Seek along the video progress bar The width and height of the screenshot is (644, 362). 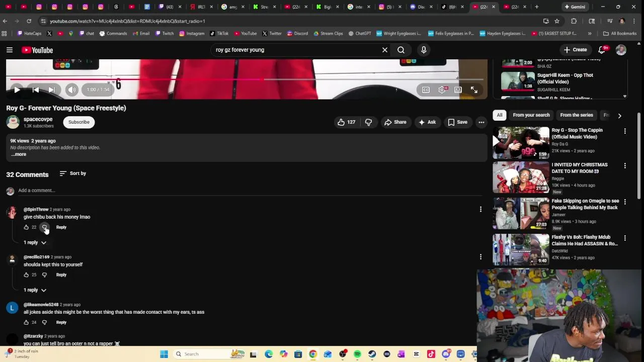click(247, 79)
